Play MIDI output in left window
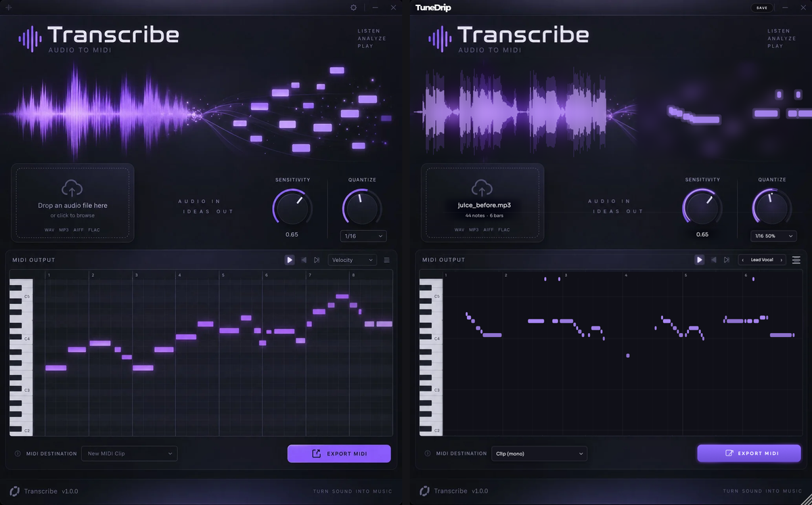The height and width of the screenshot is (505, 812). [x=290, y=260]
